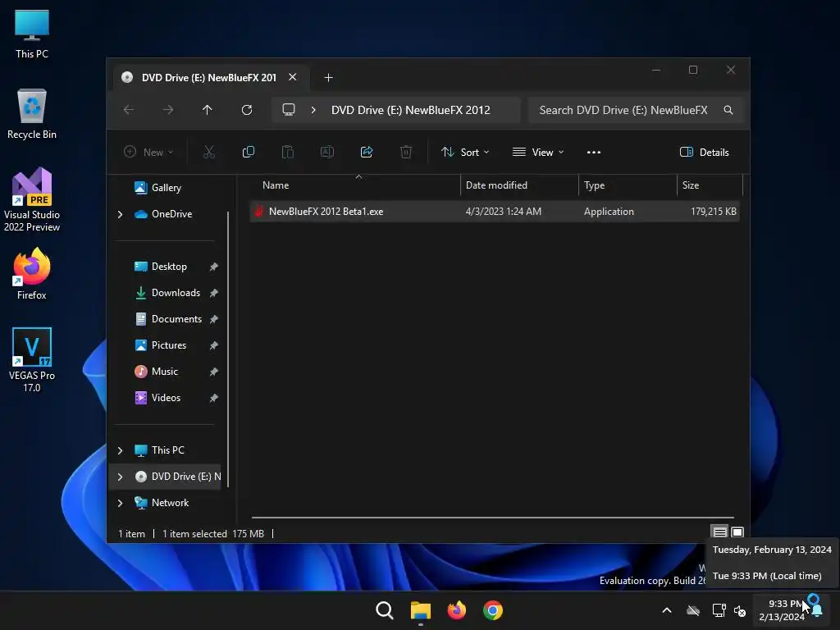This screenshot has width=840, height=630.
Task: Close the DVD Drive tab
Action: [x=293, y=77]
